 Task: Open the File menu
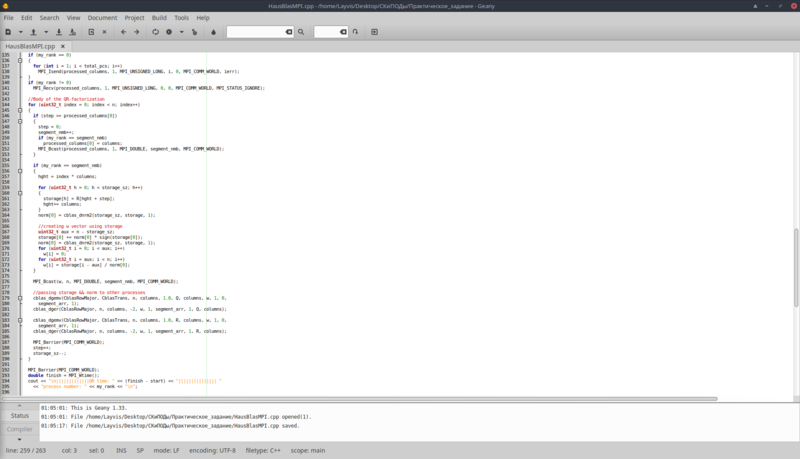9,18
